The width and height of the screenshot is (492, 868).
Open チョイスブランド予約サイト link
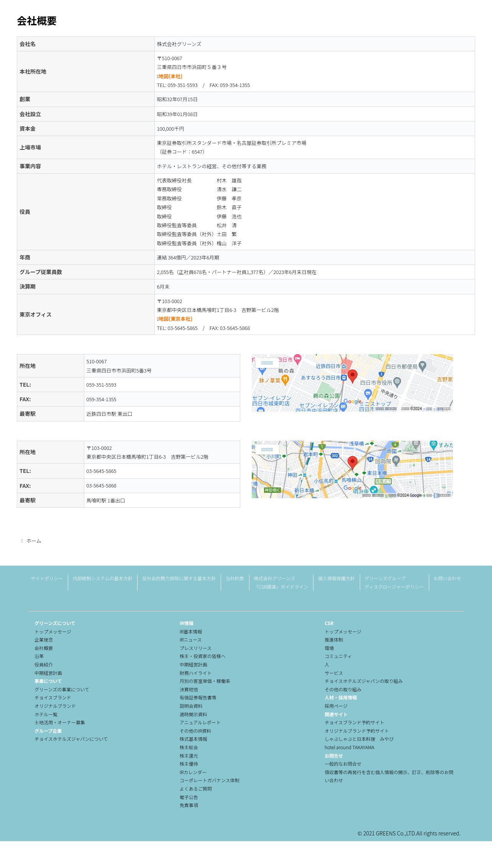point(354,722)
